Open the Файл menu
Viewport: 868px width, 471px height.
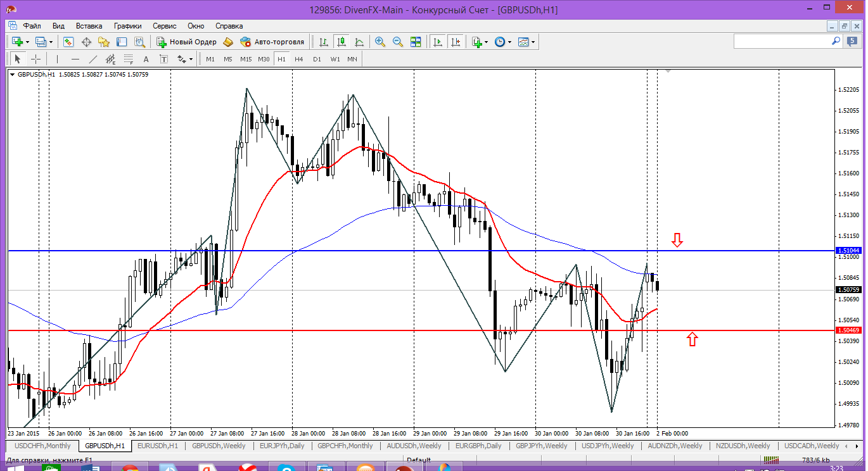[x=32, y=26]
